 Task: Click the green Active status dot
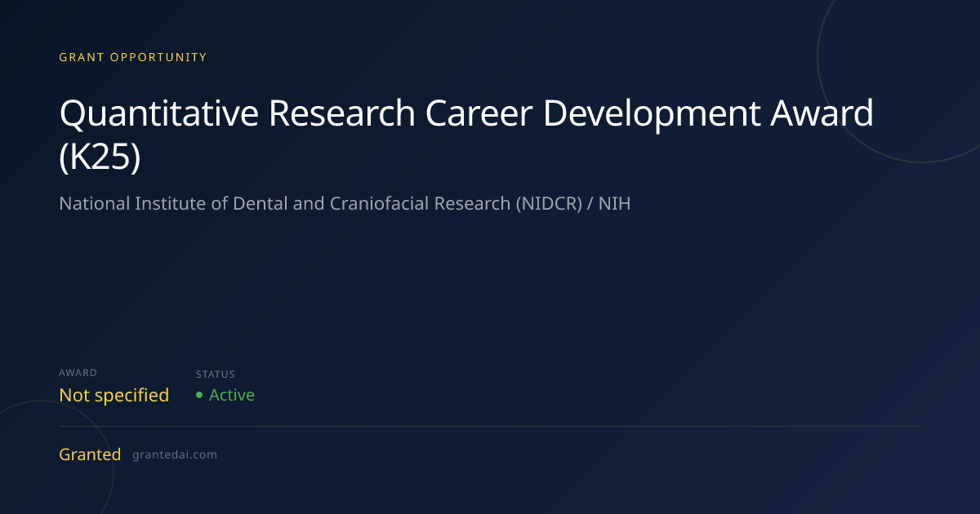click(x=199, y=396)
